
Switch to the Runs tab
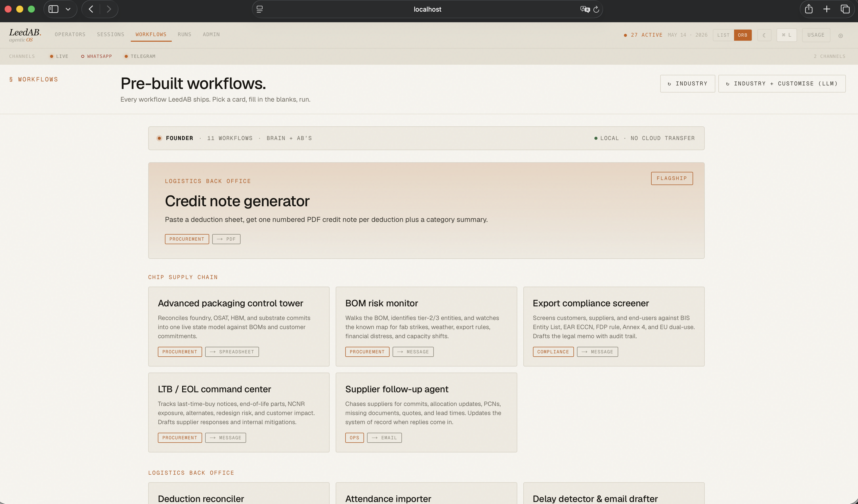coord(185,34)
